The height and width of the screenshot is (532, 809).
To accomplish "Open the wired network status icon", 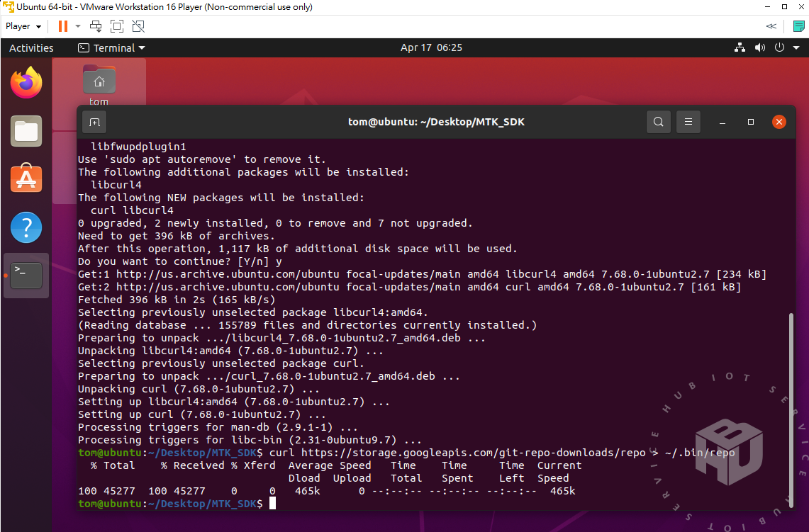I will click(x=740, y=47).
